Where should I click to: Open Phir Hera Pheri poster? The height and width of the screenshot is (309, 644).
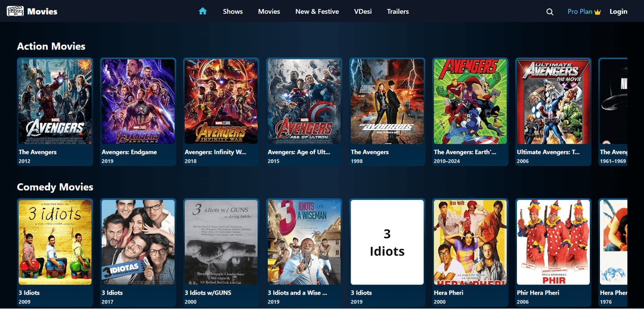coord(553,242)
